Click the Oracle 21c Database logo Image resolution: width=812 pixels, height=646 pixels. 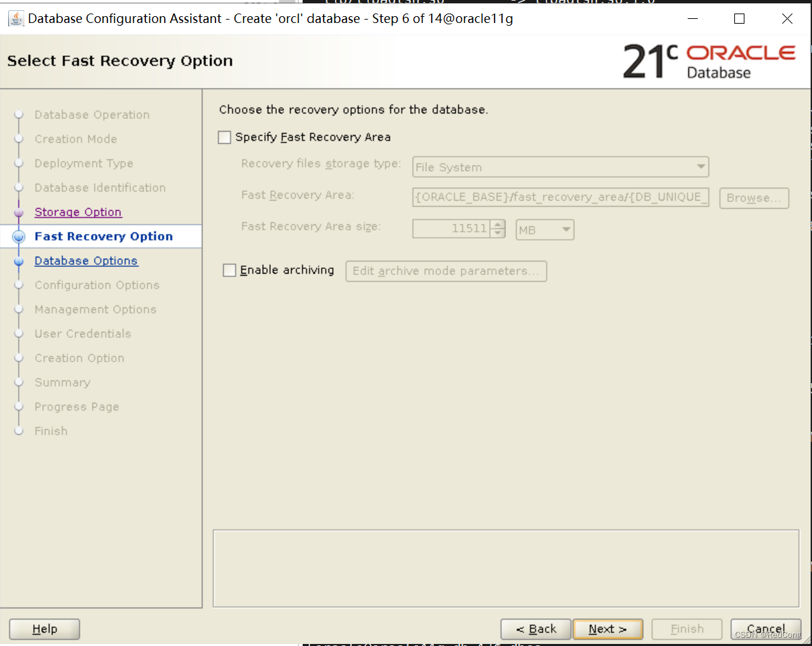click(709, 62)
